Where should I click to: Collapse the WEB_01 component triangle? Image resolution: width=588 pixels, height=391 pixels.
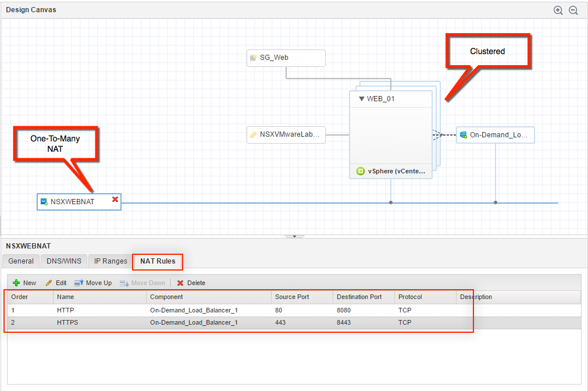[361, 99]
